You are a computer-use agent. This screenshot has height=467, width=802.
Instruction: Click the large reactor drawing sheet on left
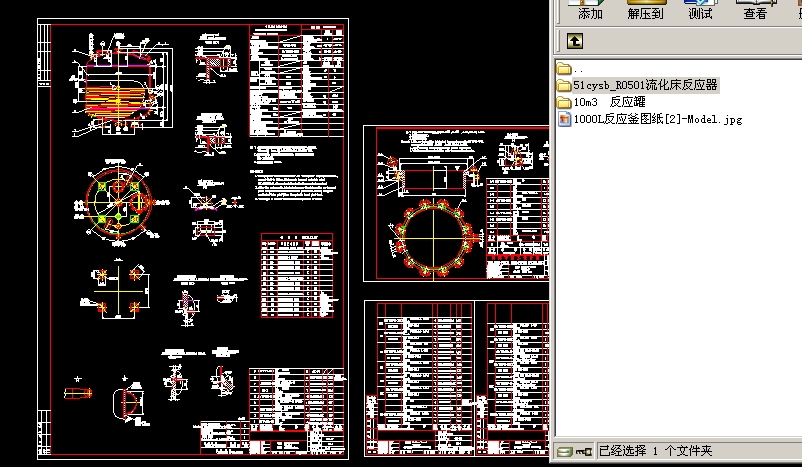[193, 239]
